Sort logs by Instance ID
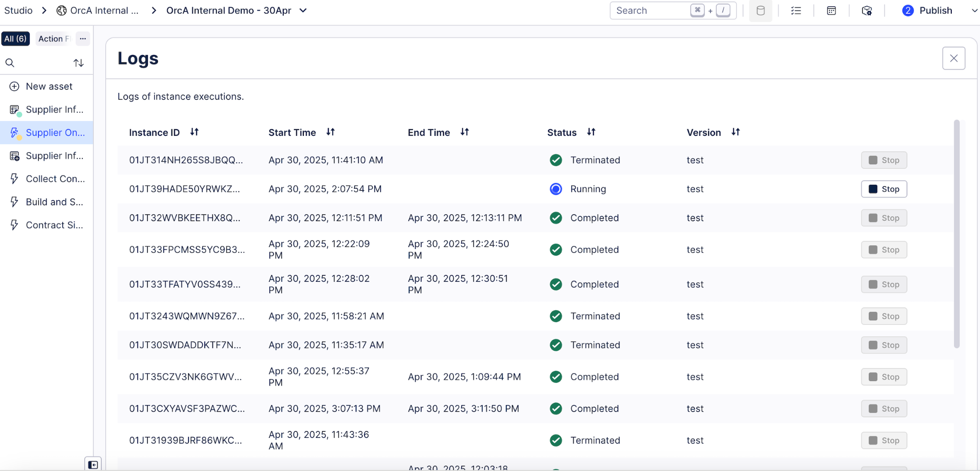The image size is (980, 471). [x=194, y=132]
